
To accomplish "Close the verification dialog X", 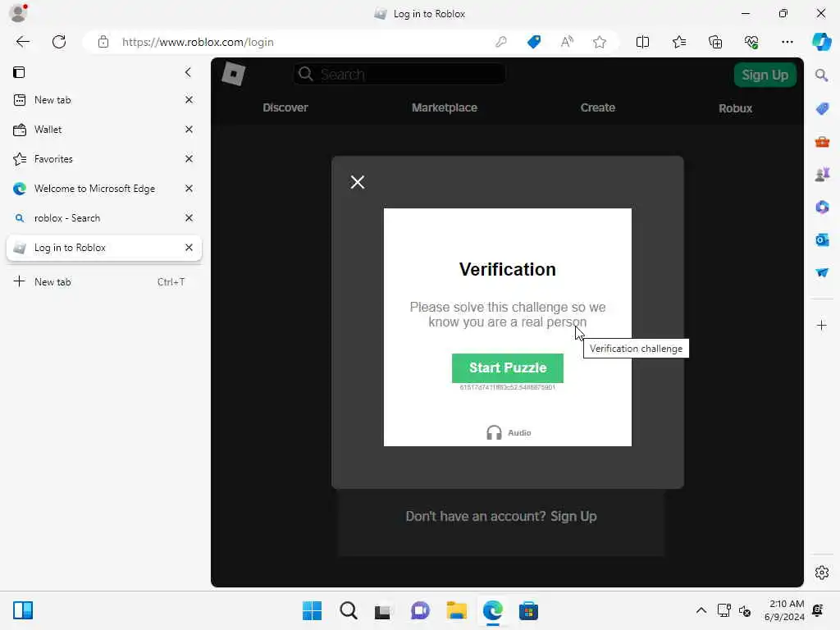I will tap(358, 182).
